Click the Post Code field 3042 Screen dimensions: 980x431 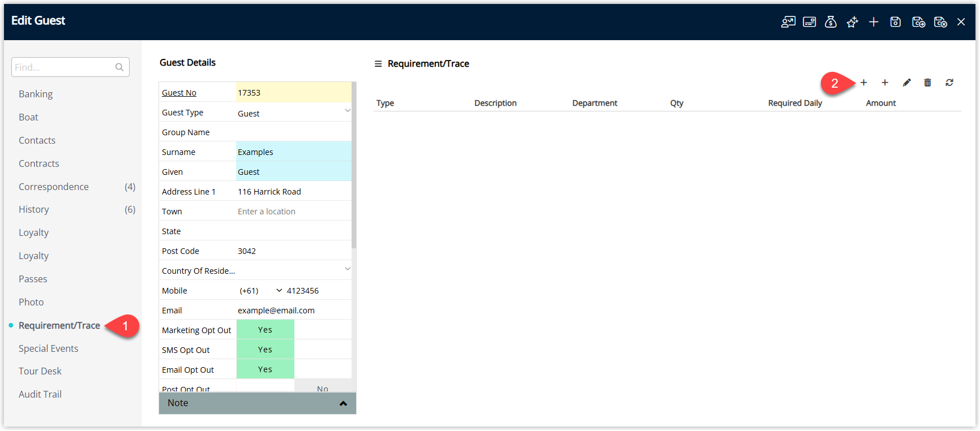coord(293,251)
